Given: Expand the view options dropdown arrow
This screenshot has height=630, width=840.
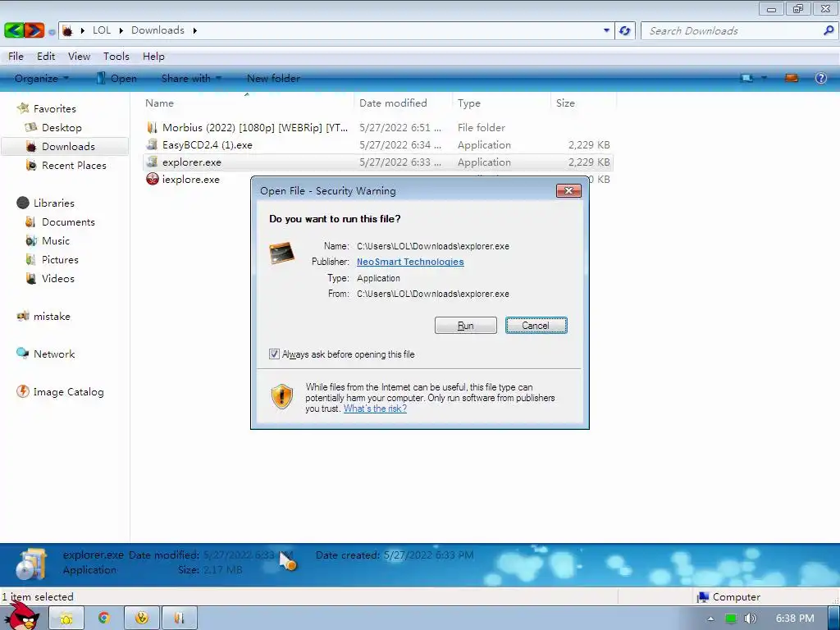Looking at the screenshot, I should (x=764, y=78).
